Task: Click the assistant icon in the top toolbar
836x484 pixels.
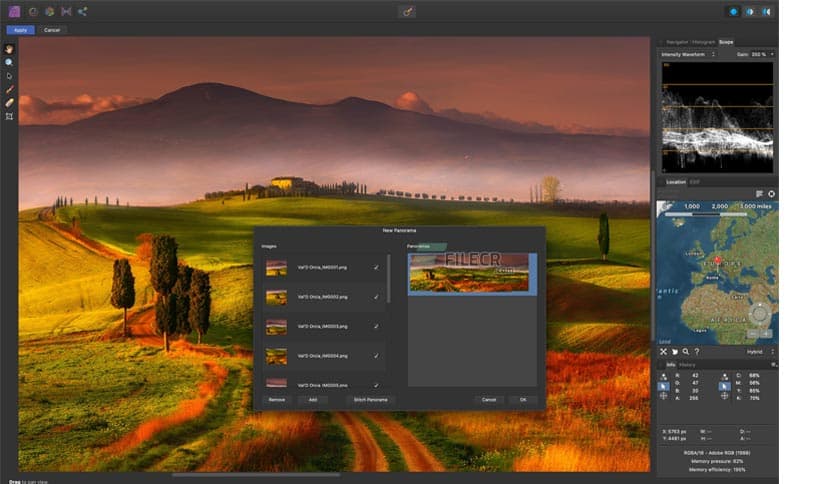Action: pyautogui.click(x=407, y=12)
